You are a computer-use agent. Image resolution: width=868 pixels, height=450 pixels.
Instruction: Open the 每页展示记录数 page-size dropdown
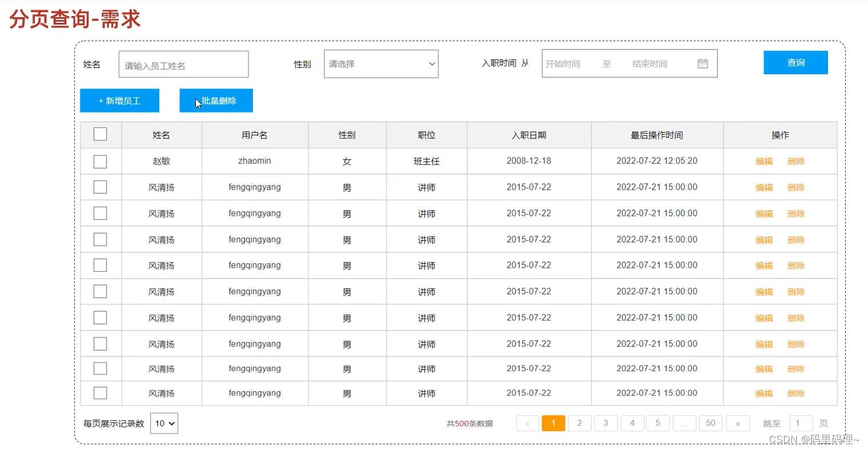click(164, 423)
